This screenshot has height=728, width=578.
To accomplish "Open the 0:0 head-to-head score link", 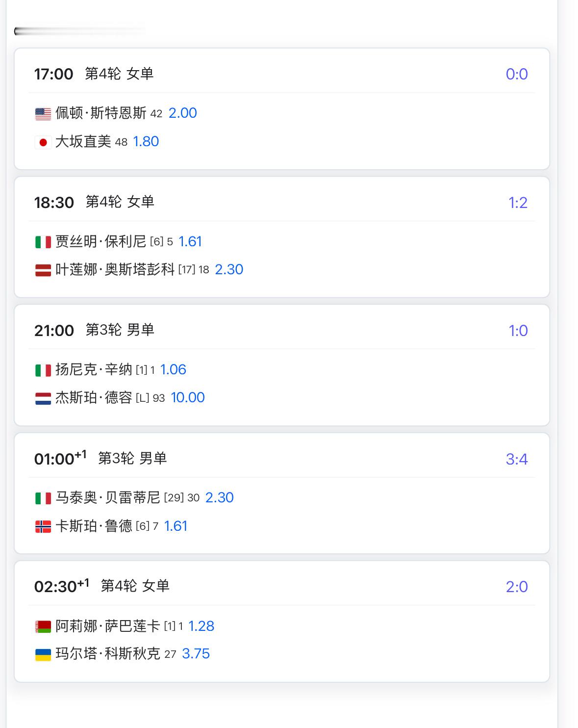I will 517,74.
